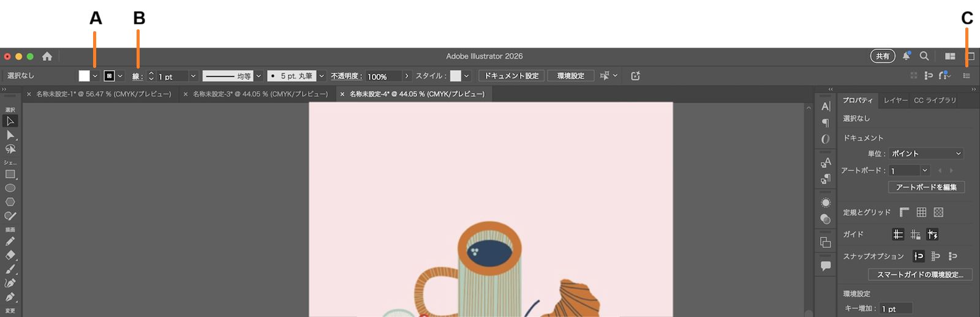Switch to the プロパティ panel tab
The width and height of the screenshot is (980, 317).
(x=858, y=100)
